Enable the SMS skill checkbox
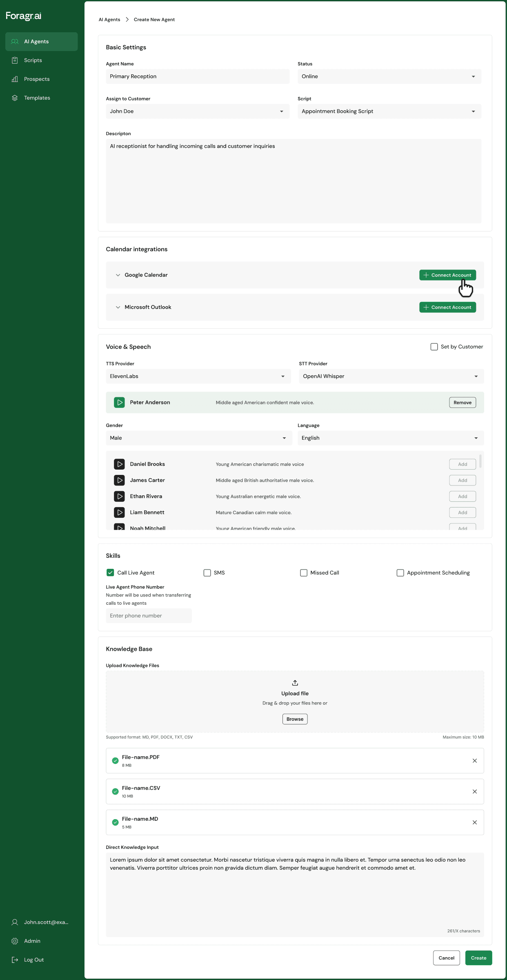 tap(207, 573)
